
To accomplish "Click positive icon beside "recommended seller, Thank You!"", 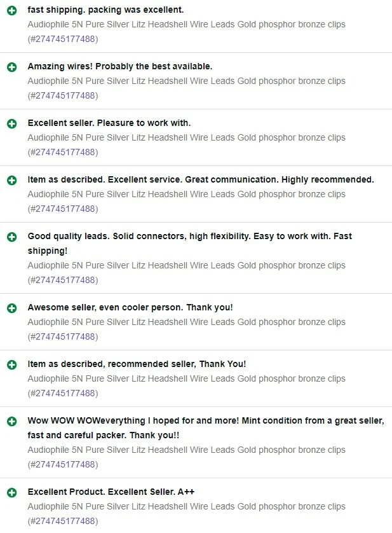I will 11,364.
